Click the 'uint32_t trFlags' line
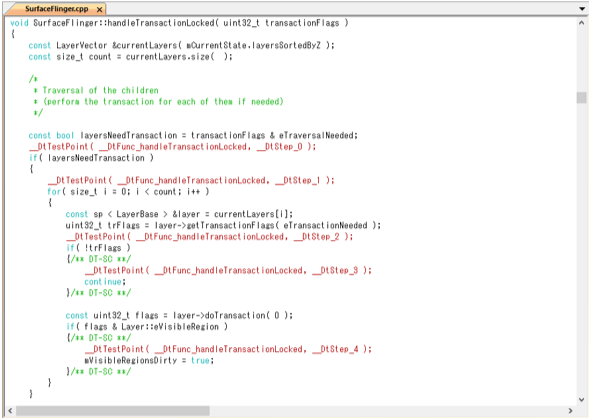This screenshot has height=418, width=589. coord(223,225)
